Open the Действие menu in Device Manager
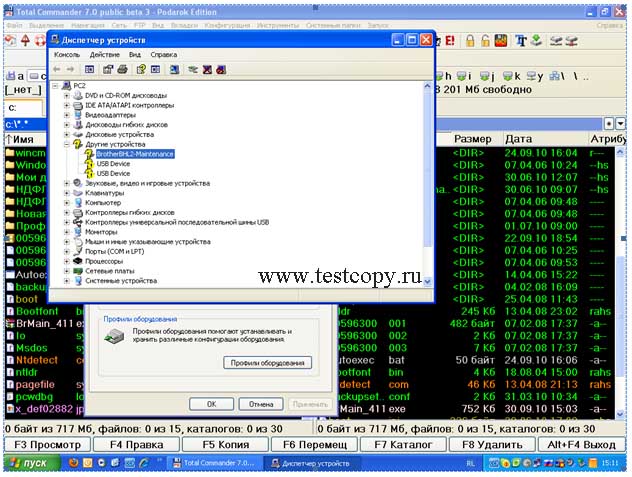The width and height of the screenshot is (632, 477). pyautogui.click(x=104, y=54)
